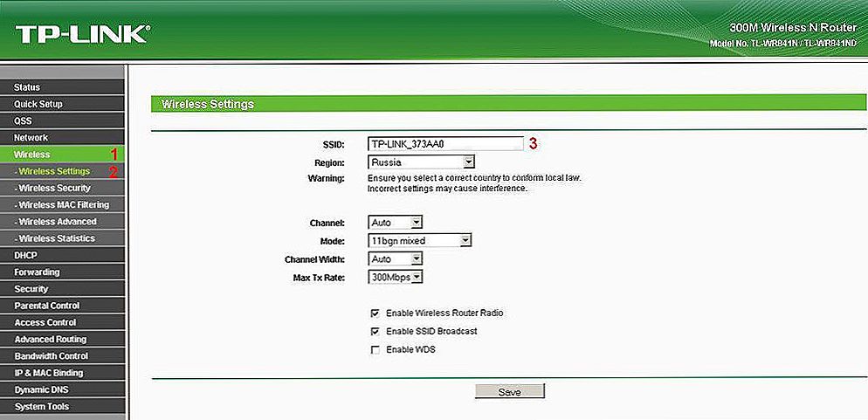Image resolution: width=868 pixels, height=420 pixels.
Task: Click into the SSID text field
Action: click(x=445, y=144)
